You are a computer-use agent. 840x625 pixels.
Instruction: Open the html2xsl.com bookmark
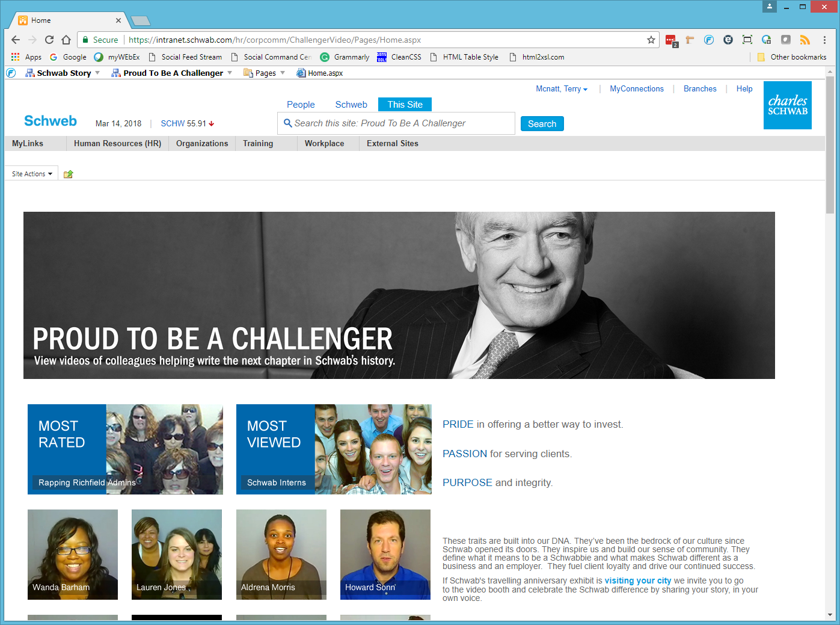point(537,57)
